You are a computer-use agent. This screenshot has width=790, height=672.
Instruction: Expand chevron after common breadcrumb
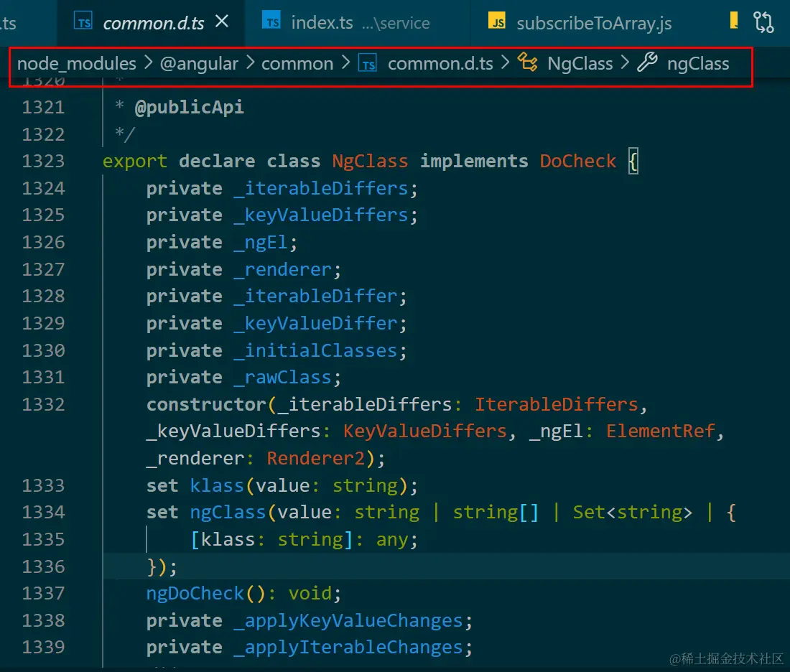(345, 63)
